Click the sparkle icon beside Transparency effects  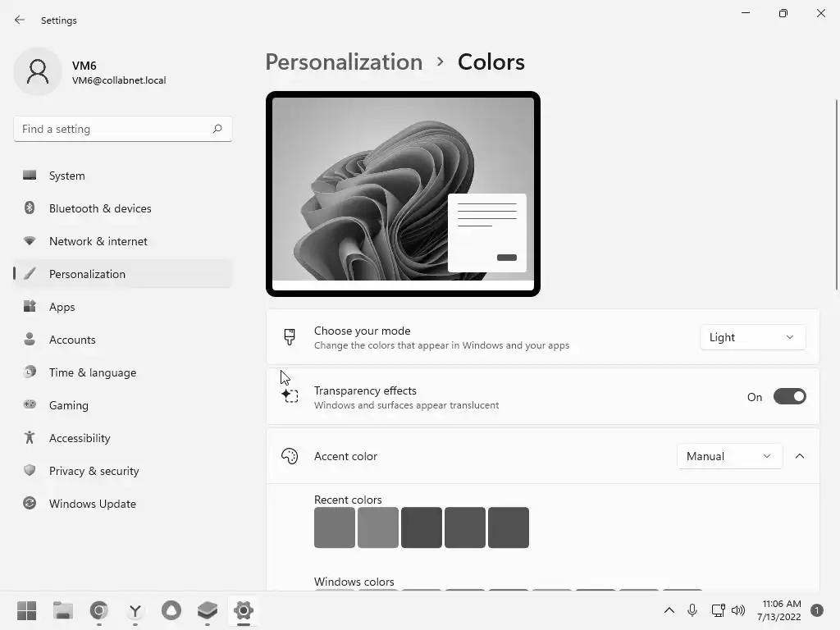point(290,396)
